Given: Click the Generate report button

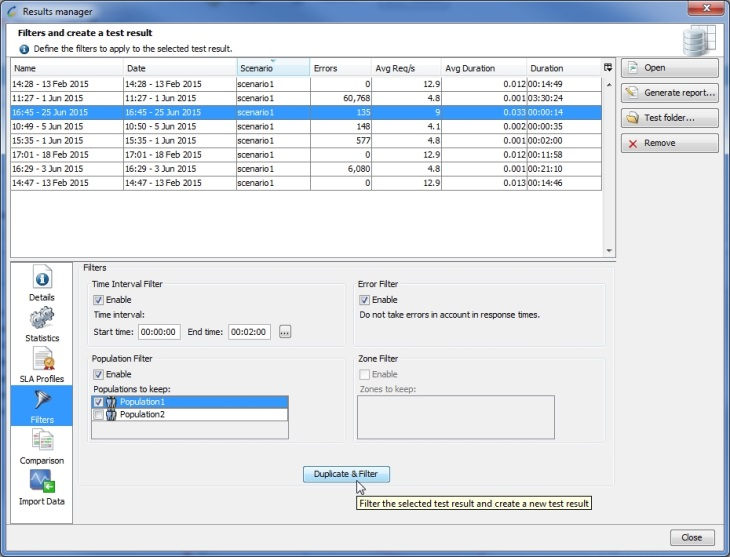Looking at the screenshot, I should click(x=669, y=93).
